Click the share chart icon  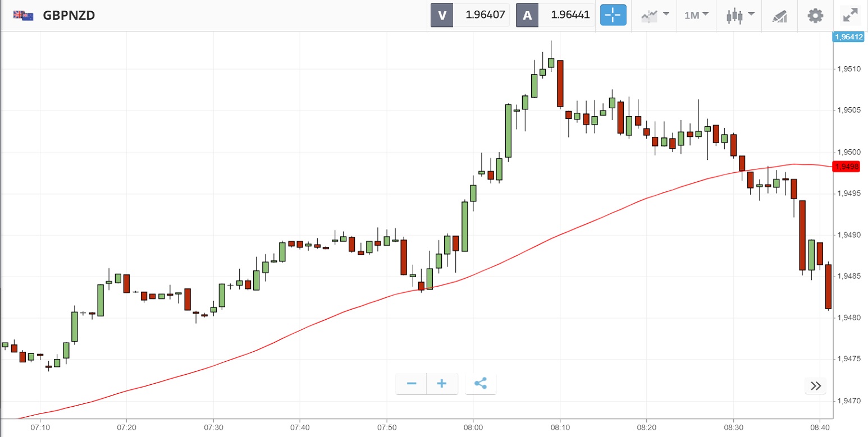tap(481, 384)
